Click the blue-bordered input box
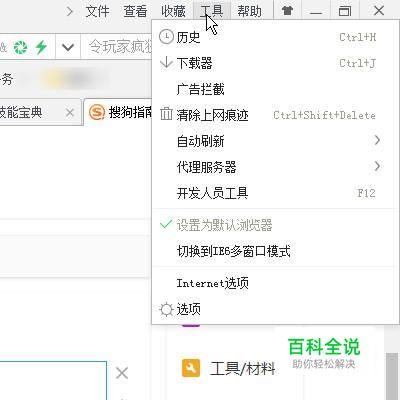Viewport: 400px width, 400px height. click(x=53, y=381)
